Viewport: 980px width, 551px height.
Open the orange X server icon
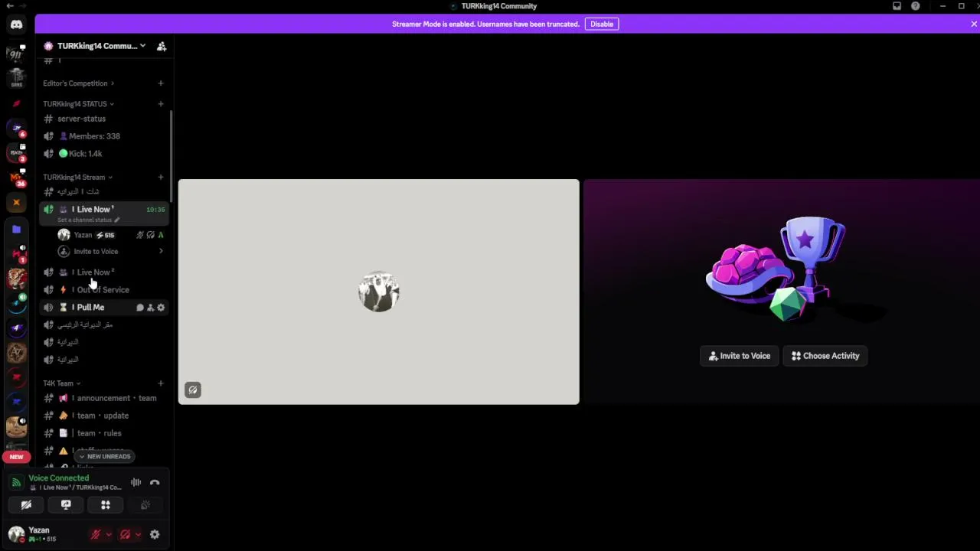[x=16, y=203]
